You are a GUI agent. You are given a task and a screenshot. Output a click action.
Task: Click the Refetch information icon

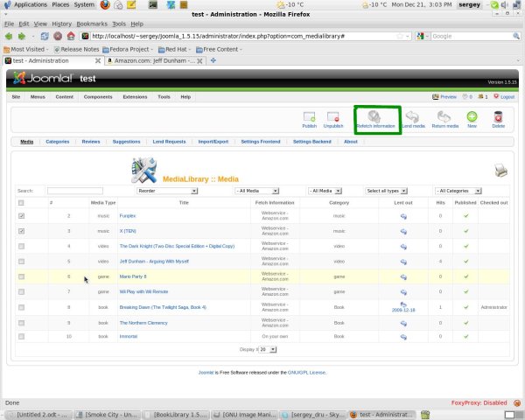coord(374,116)
